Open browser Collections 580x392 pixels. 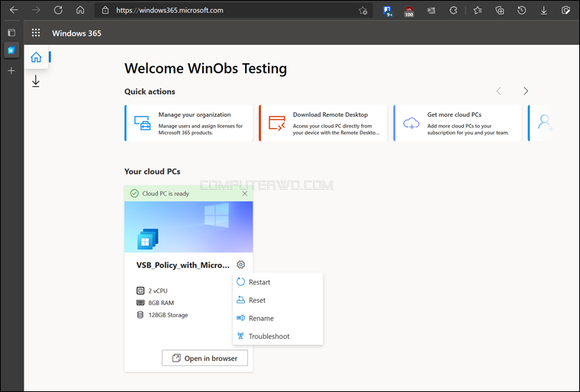(499, 11)
